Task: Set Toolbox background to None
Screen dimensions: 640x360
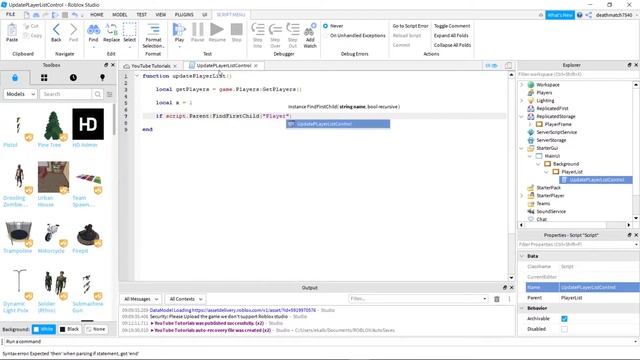Action: [x=96, y=329]
